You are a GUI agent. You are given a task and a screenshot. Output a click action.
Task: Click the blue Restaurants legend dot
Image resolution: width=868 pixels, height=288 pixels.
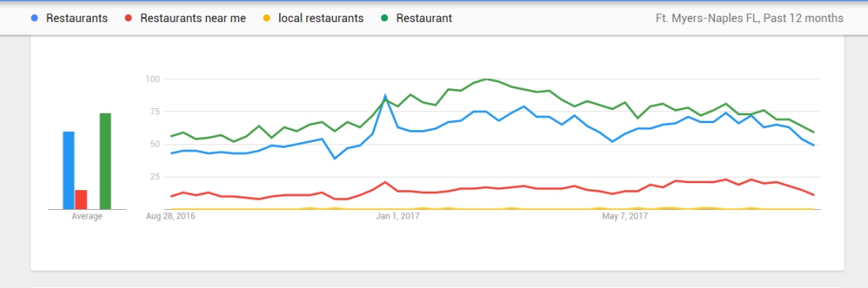(x=35, y=18)
